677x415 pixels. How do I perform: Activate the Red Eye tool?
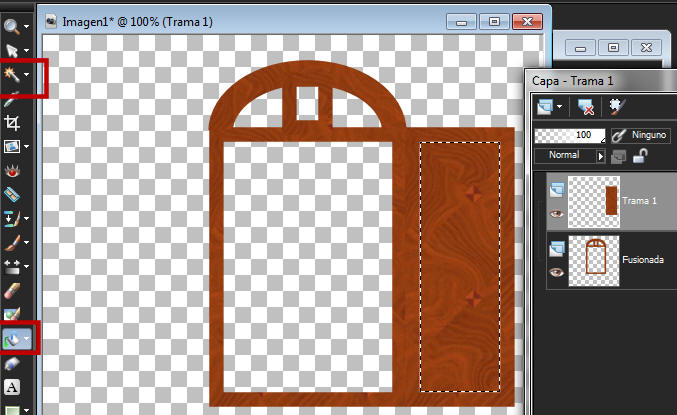pos(13,170)
